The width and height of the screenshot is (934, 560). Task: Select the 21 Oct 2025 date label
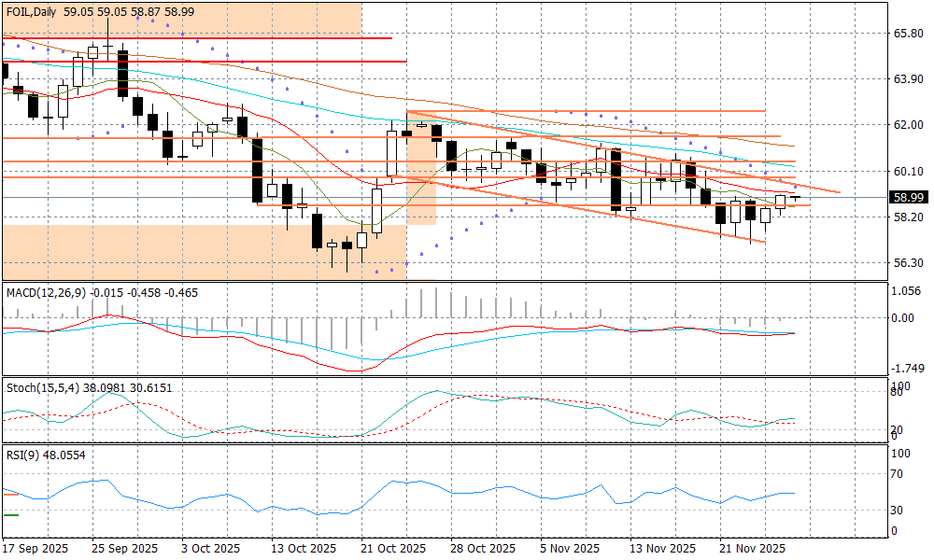click(x=393, y=549)
